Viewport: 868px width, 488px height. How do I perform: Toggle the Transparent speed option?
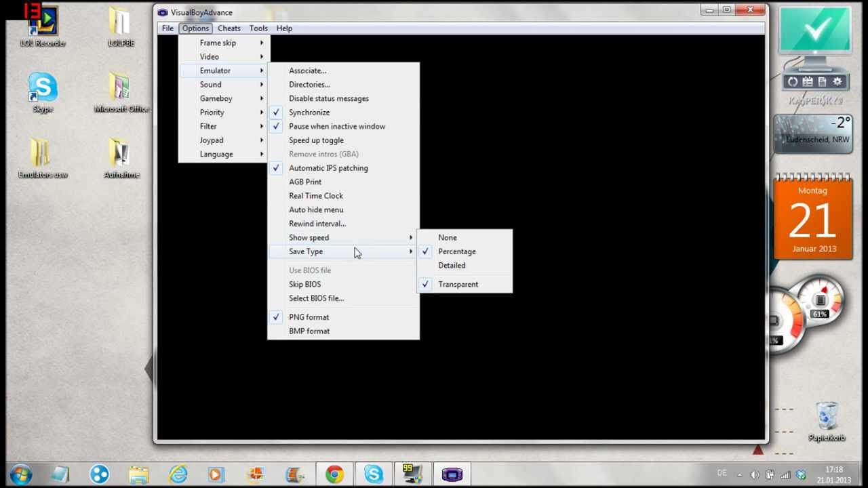pyautogui.click(x=465, y=284)
